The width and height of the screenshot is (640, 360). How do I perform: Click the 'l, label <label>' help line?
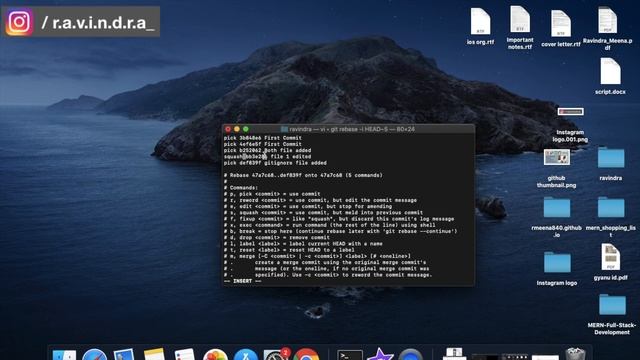pos(303,244)
